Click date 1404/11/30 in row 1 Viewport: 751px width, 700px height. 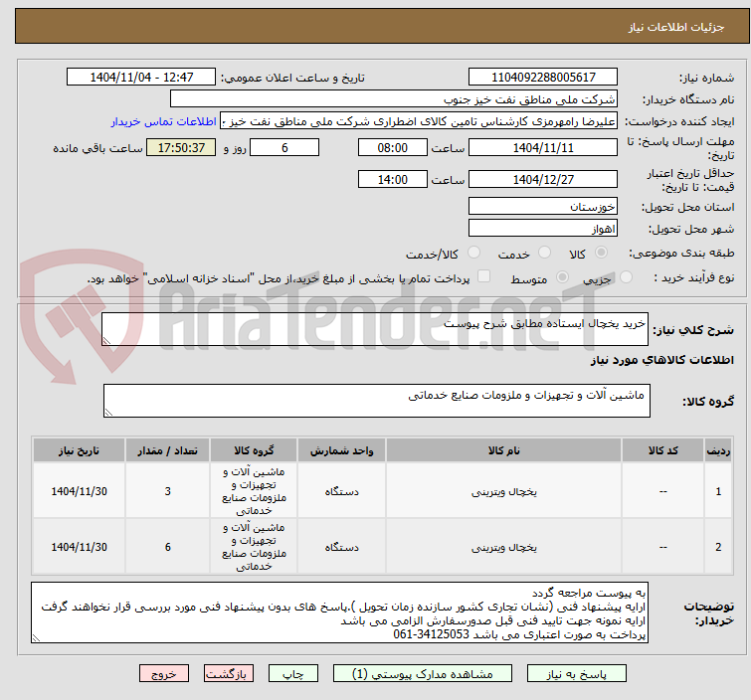79,491
